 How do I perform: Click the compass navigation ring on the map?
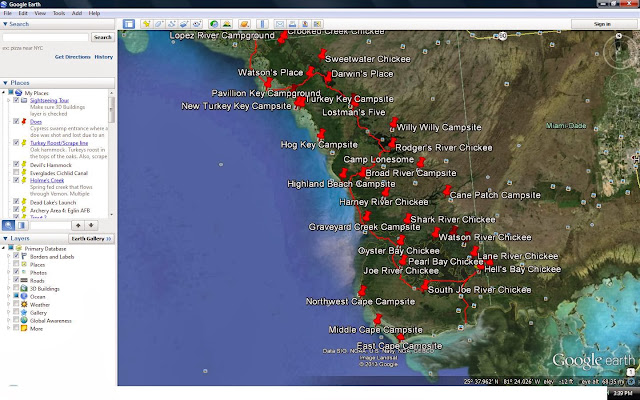point(619,52)
